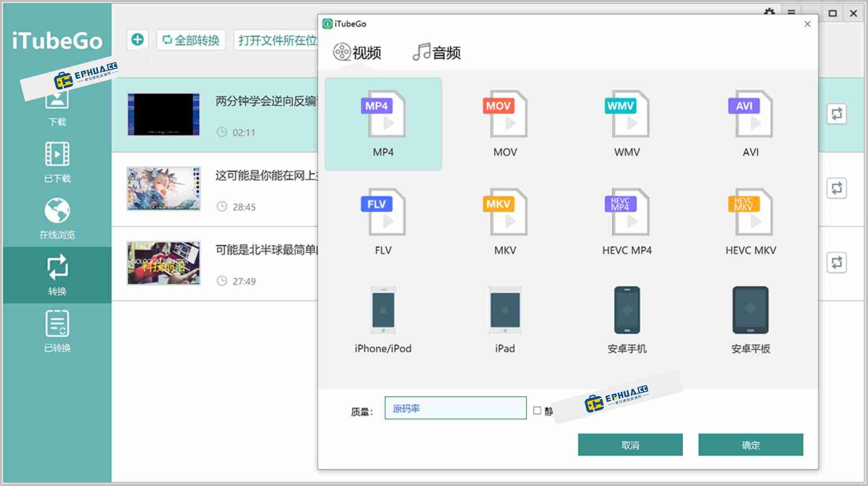Image resolution: width=868 pixels, height=486 pixels.
Task: Switch to the 音频 tab
Action: pos(437,53)
